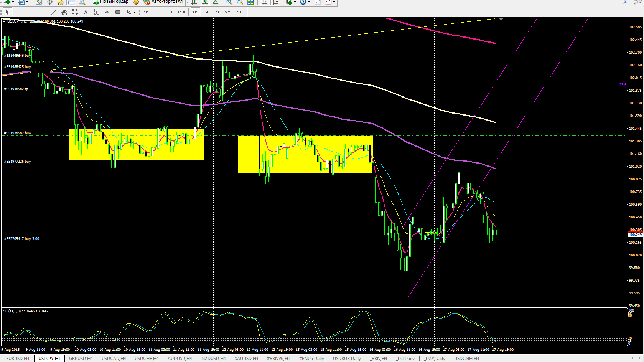Switch chart to line chart mode
Screen dimensions: 644x362
tap(216, 2)
